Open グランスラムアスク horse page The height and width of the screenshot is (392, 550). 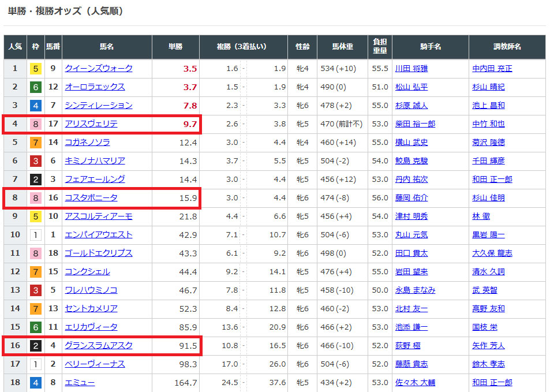point(99,345)
